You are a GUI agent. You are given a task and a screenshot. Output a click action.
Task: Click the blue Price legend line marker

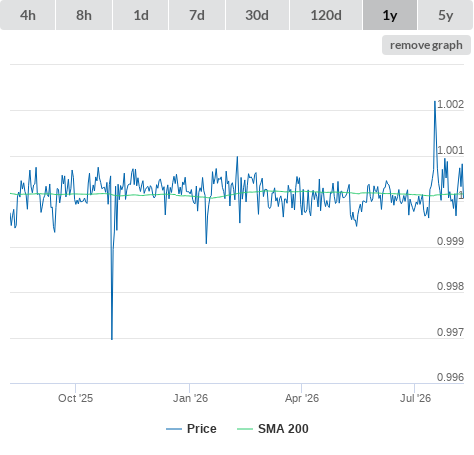click(x=174, y=429)
